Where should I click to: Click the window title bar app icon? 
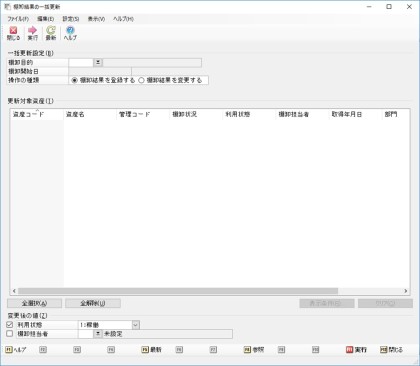[x=7, y=7]
